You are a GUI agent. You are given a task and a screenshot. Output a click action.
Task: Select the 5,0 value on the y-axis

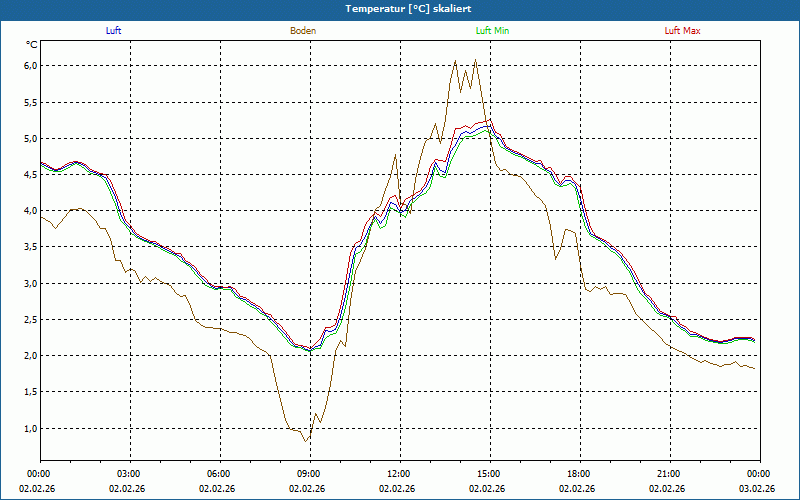pos(30,138)
